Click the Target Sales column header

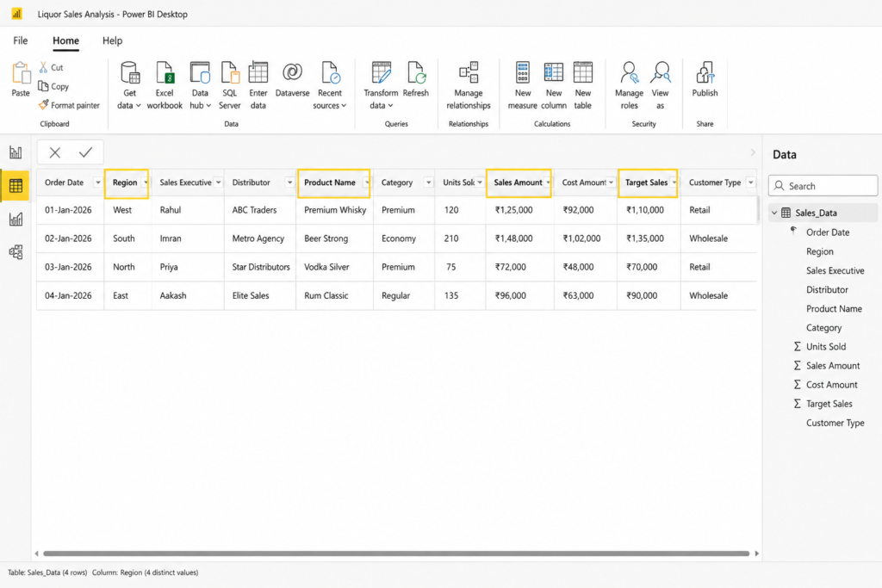point(646,183)
